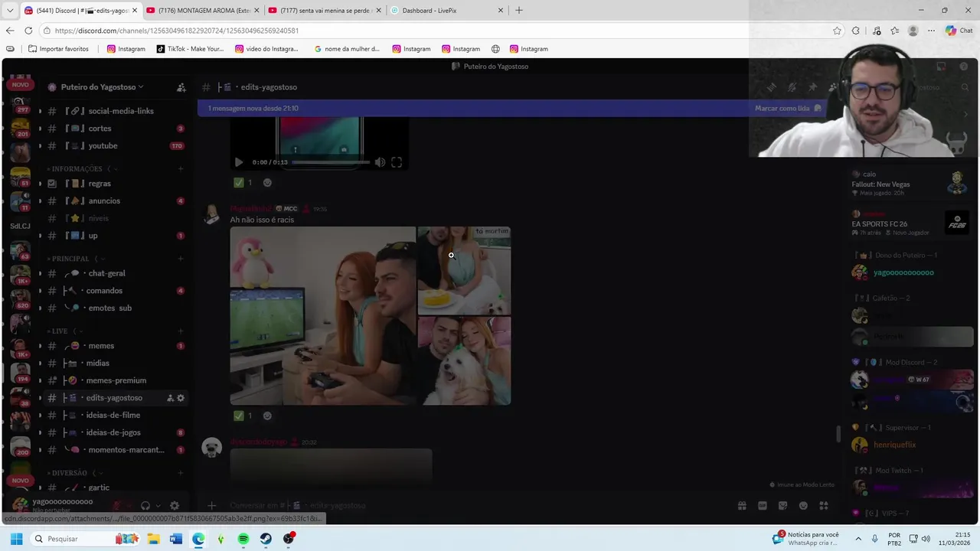The height and width of the screenshot is (551, 980).
Task: Open the sticker picker in chat bar
Action: pos(782,505)
